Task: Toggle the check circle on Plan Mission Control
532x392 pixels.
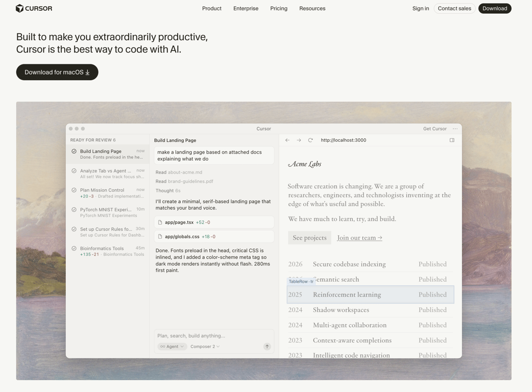Action: click(74, 190)
